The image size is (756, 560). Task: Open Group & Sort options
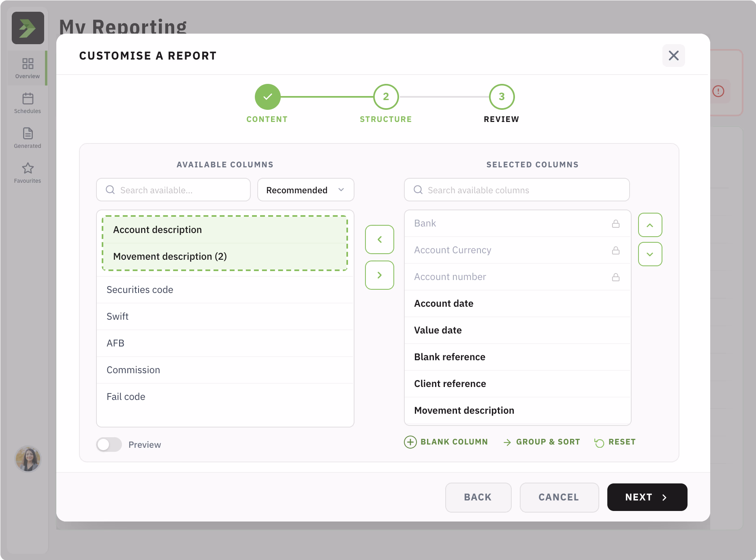pyautogui.click(x=542, y=442)
